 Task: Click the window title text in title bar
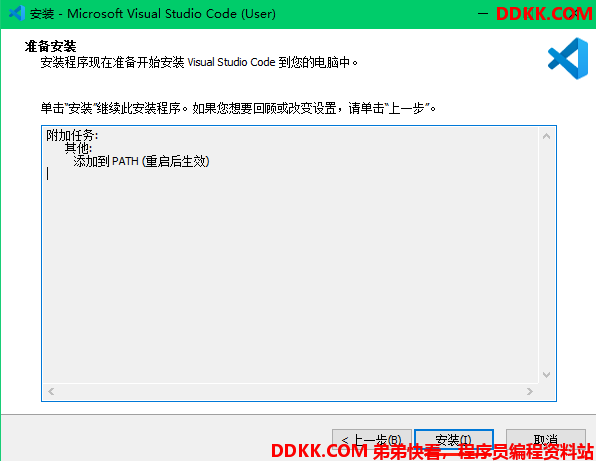pyautogui.click(x=153, y=14)
